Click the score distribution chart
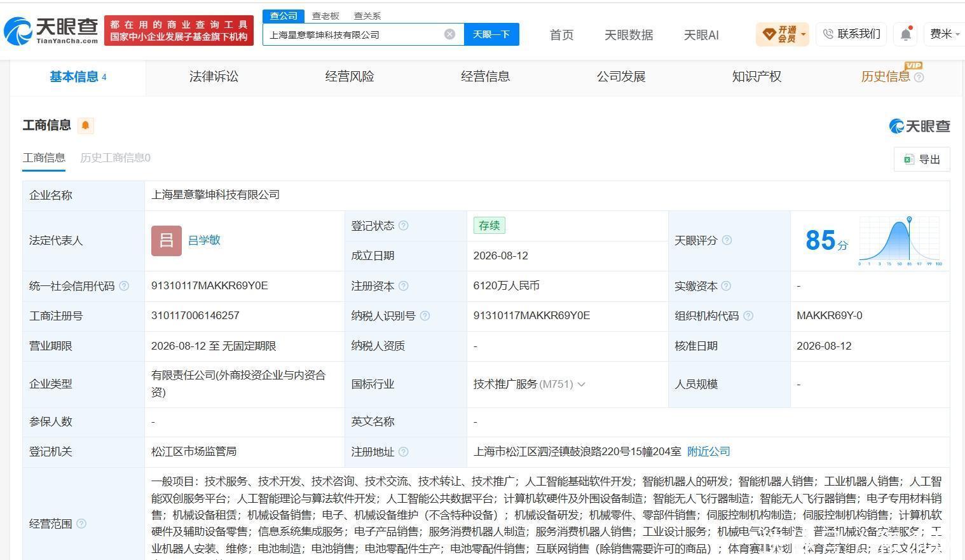Image resolution: width=965 pixels, height=560 pixels. (900, 241)
